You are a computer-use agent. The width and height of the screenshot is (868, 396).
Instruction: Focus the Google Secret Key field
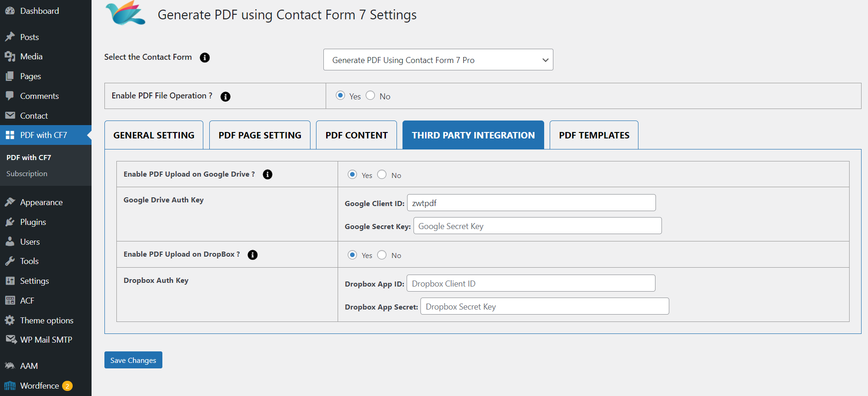537,226
